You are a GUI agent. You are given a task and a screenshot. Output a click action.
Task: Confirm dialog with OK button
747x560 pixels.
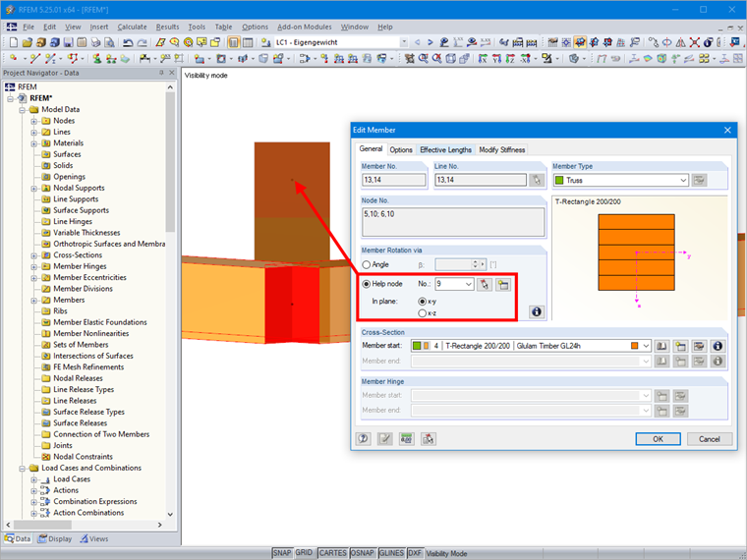pyautogui.click(x=658, y=438)
